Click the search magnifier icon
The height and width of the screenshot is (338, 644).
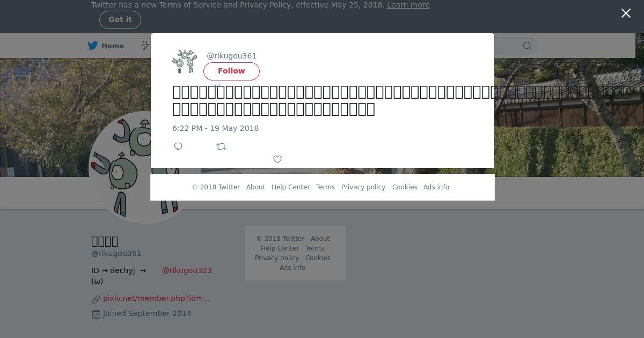(527, 46)
